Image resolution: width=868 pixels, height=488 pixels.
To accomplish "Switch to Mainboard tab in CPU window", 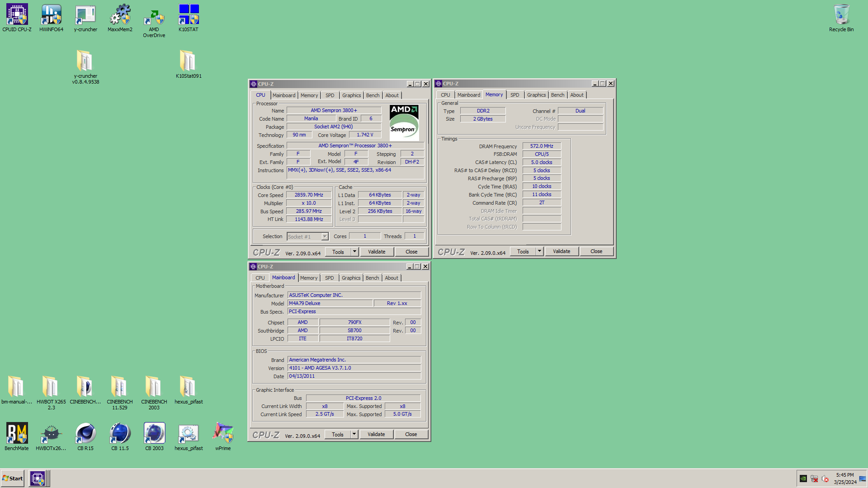I will pos(284,95).
